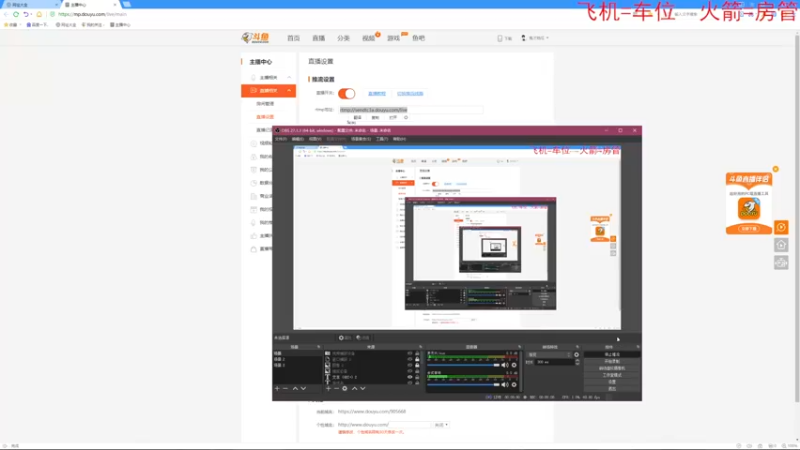Click the house floating side icon
800x450 pixels.
point(781,245)
